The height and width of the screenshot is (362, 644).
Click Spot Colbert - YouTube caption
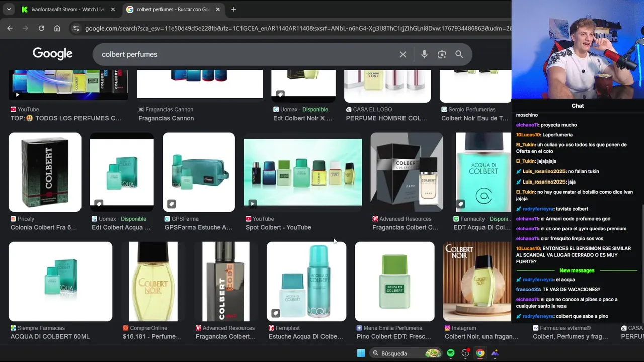coord(278,227)
